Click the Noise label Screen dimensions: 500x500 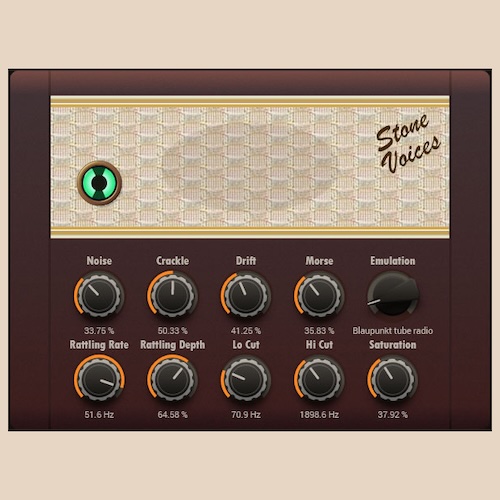(x=99, y=261)
